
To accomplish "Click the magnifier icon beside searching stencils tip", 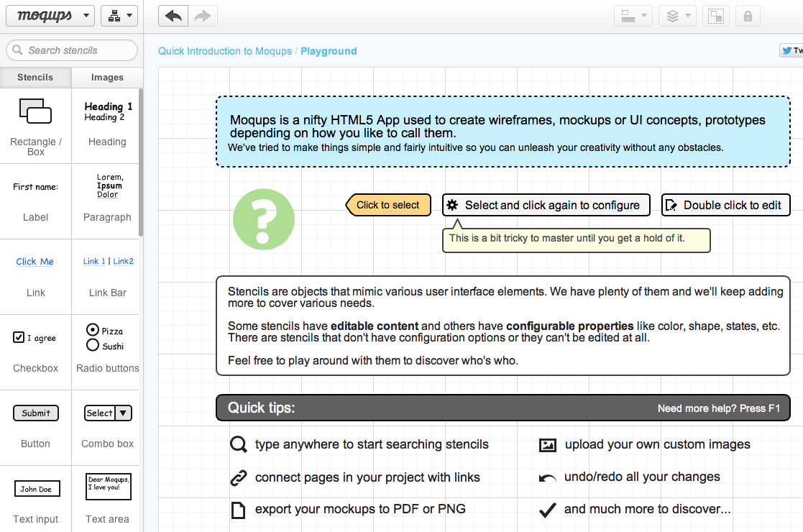I will pyautogui.click(x=238, y=444).
